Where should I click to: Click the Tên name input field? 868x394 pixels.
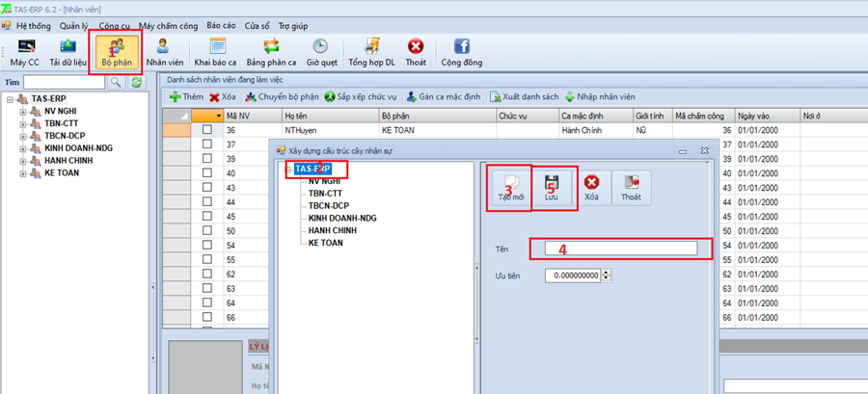coord(620,249)
